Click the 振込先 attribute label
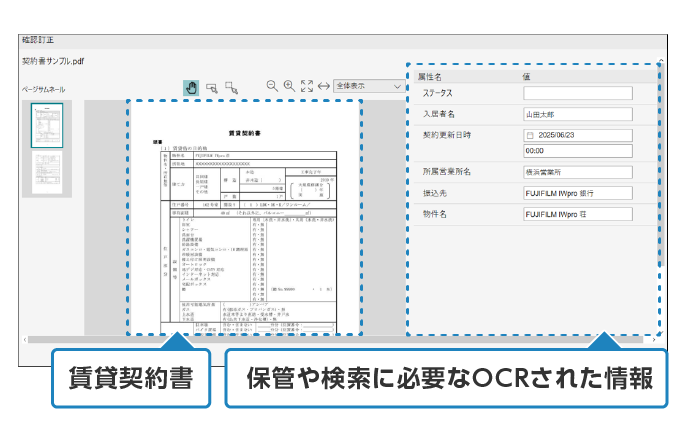 coord(434,193)
